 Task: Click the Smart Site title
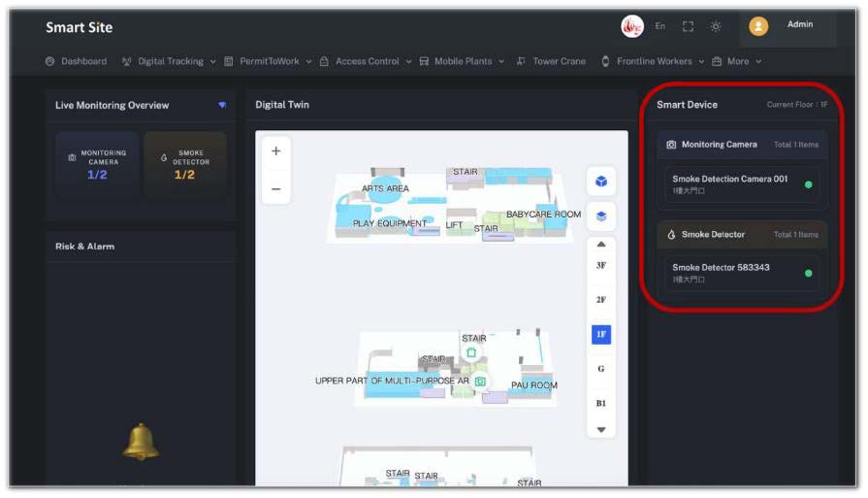click(x=80, y=27)
